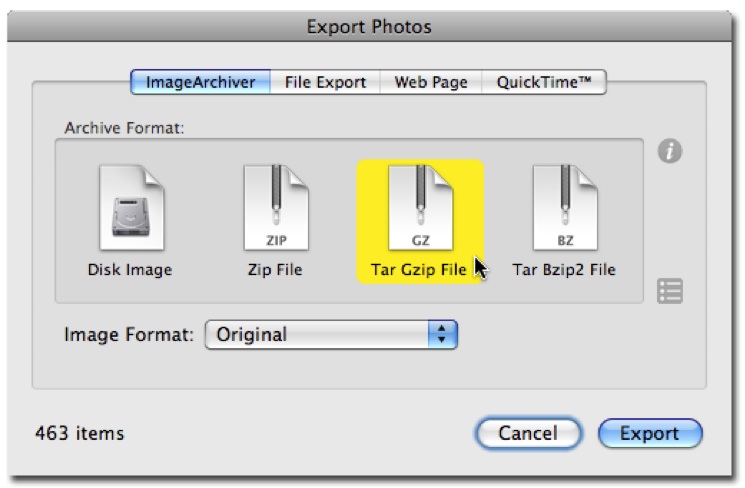Click the Zip File label text
This screenshot has height=488, width=745.
pyautogui.click(x=275, y=270)
